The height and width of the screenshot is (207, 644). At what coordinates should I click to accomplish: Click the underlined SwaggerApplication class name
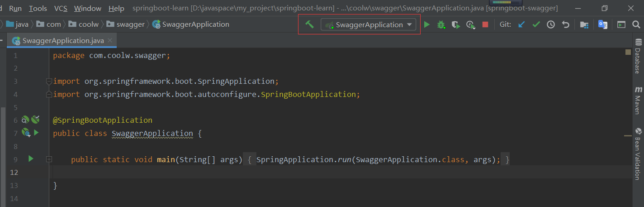point(152,133)
